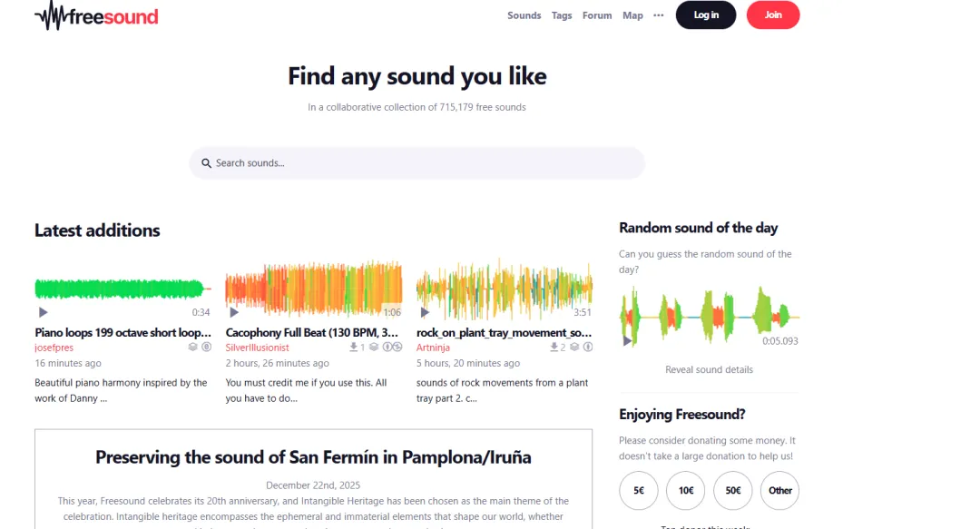This screenshot has width=980, height=529.
Task: Open the Sounds menu item
Action: [x=524, y=15]
